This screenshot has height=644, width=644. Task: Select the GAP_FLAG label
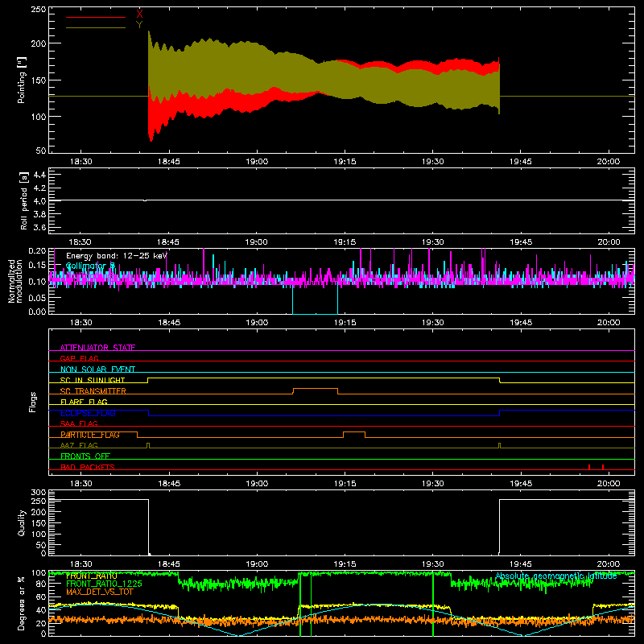click(79, 358)
